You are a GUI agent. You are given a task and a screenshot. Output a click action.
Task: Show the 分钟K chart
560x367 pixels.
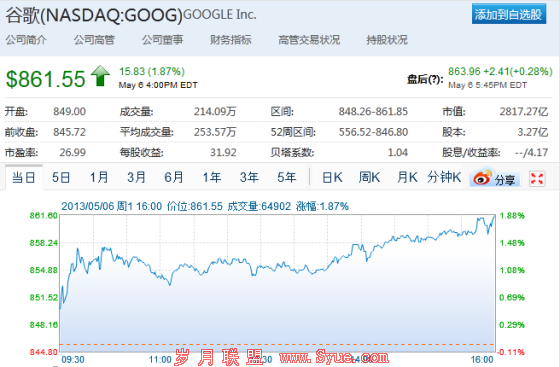[x=444, y=177]
